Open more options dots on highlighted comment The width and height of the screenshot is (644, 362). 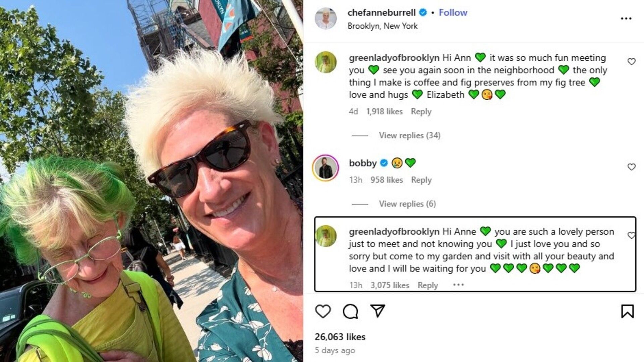click(458, 285)
